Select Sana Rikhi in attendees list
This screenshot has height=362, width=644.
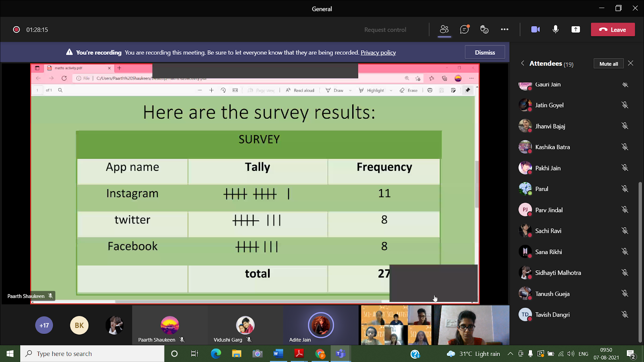(574, 252)
